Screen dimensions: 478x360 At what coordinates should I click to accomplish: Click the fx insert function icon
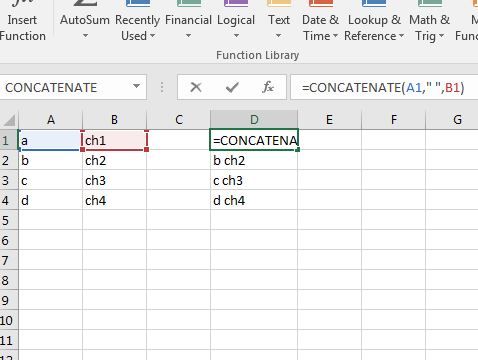pyautogui.click(x=268, y=87)
